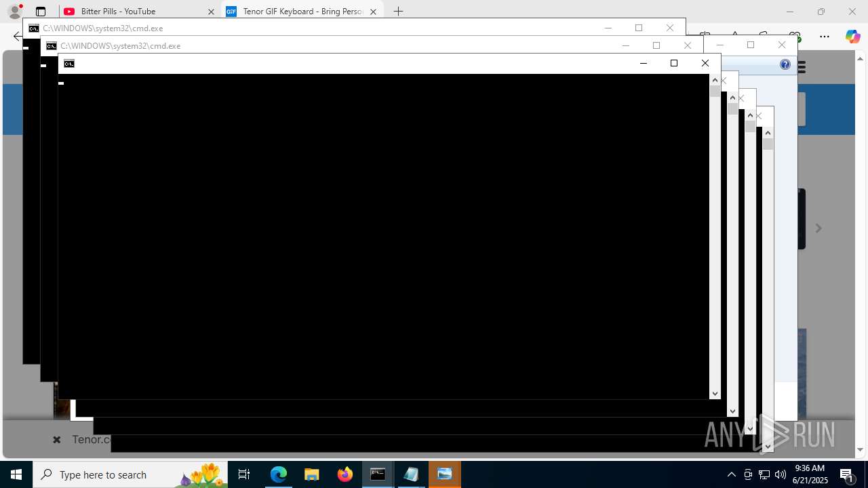
Task: Close the Tenor GIF Keyboard tab
Action: coord(373,12)
